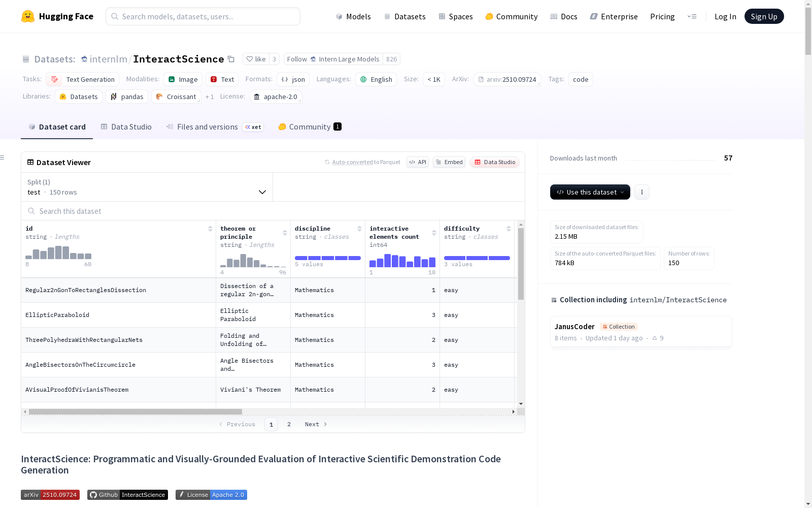Click the apache-2.0 license tag
812x508 pixels.
(276, 97)
